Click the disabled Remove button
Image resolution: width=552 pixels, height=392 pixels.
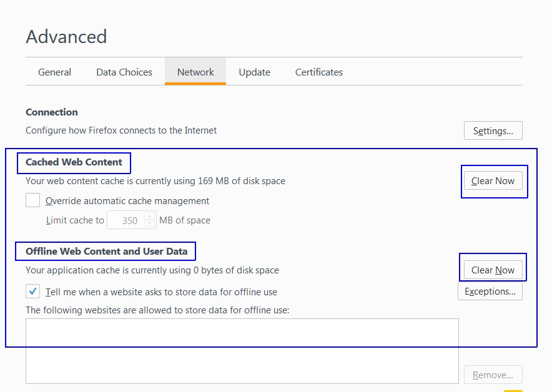pyautogui.click(x=493, y=375)
